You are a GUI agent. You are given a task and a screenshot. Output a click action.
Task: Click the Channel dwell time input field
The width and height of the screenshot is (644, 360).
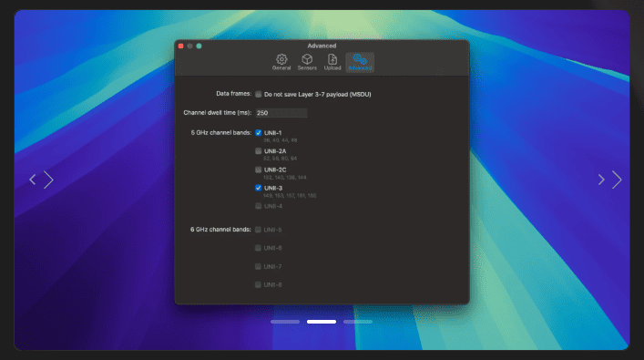point(281,113)
